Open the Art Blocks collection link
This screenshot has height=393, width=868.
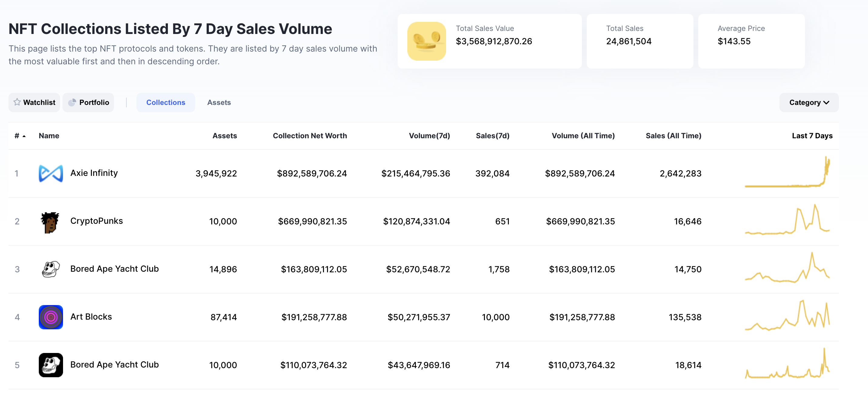coord(91,317)
